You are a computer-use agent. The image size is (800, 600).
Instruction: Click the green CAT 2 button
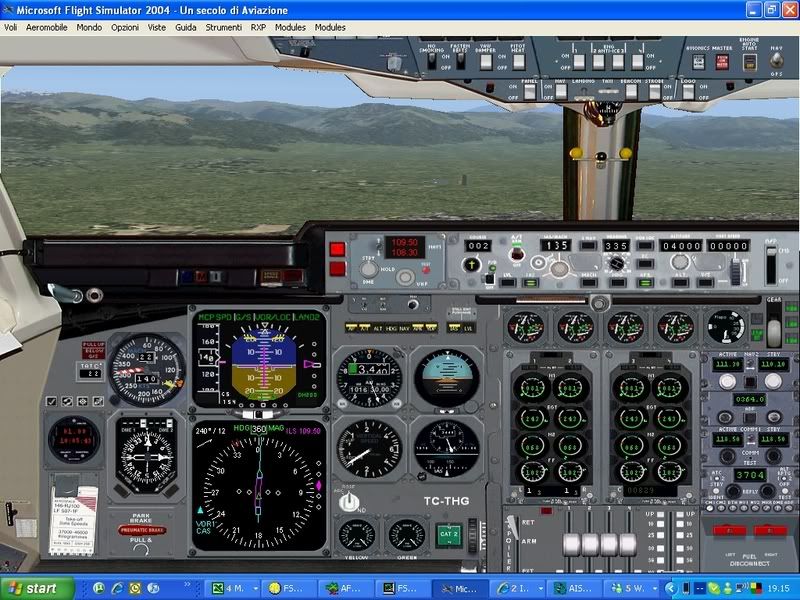(x=448, y=534)
